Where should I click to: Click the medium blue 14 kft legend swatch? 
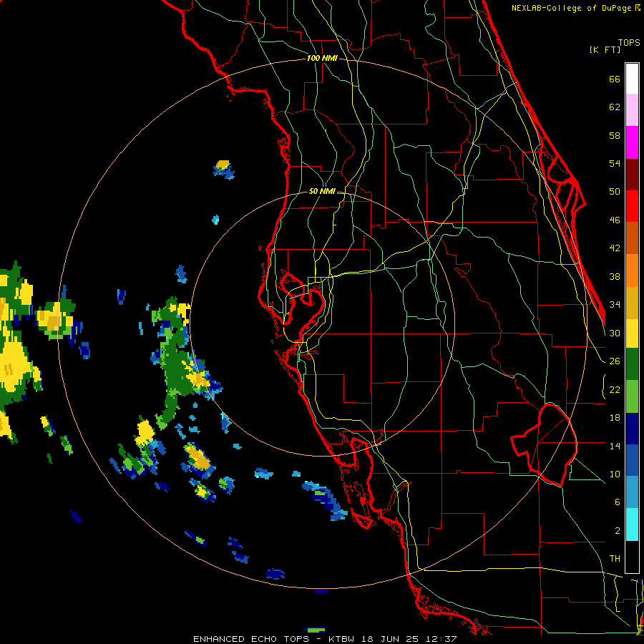click(632, 461)
